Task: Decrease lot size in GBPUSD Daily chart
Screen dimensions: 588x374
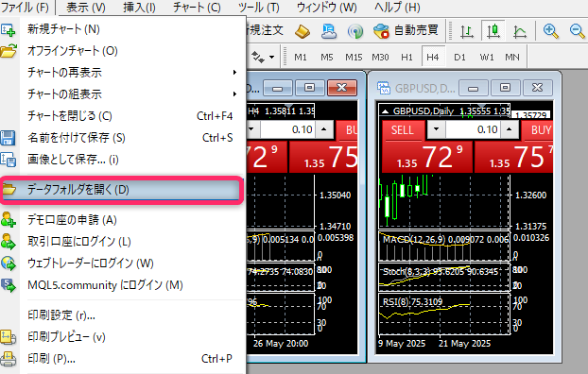Action: click(436, 129)
